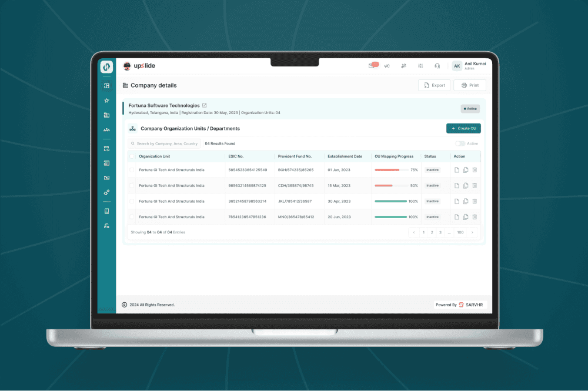Viewport: 588px width, 391px height.
Task: Click the headset support icon in header
Action: (437, 65)
